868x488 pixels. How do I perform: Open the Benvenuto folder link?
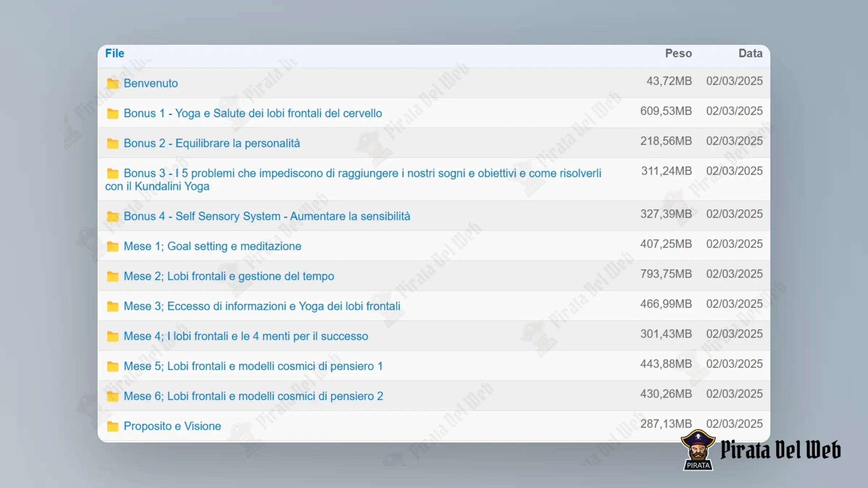[x=151, y=83]
